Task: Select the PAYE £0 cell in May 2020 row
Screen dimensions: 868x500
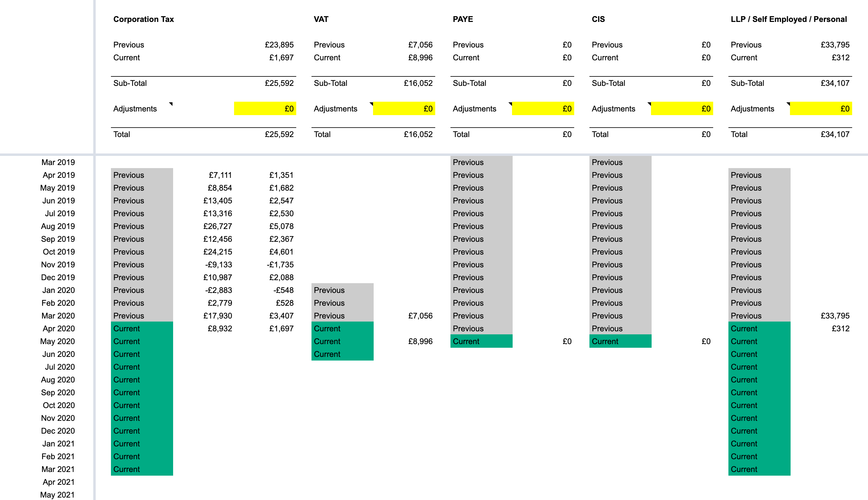Action: click(567, 341)
